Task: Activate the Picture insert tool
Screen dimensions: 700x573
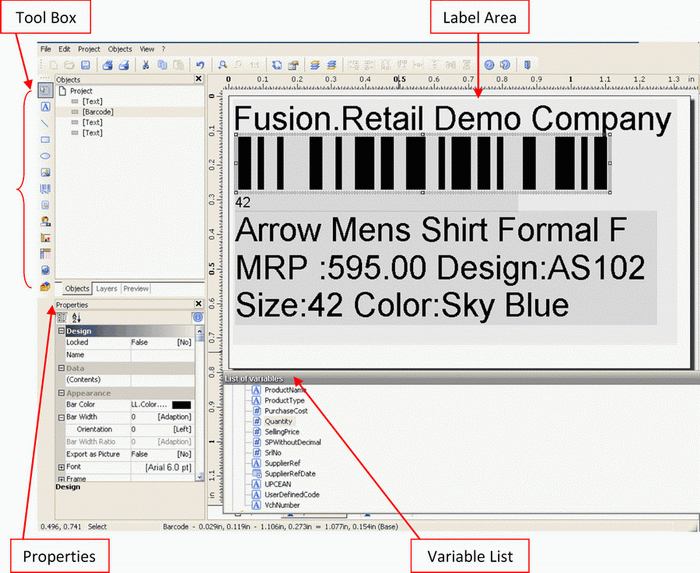Action: 46,172
